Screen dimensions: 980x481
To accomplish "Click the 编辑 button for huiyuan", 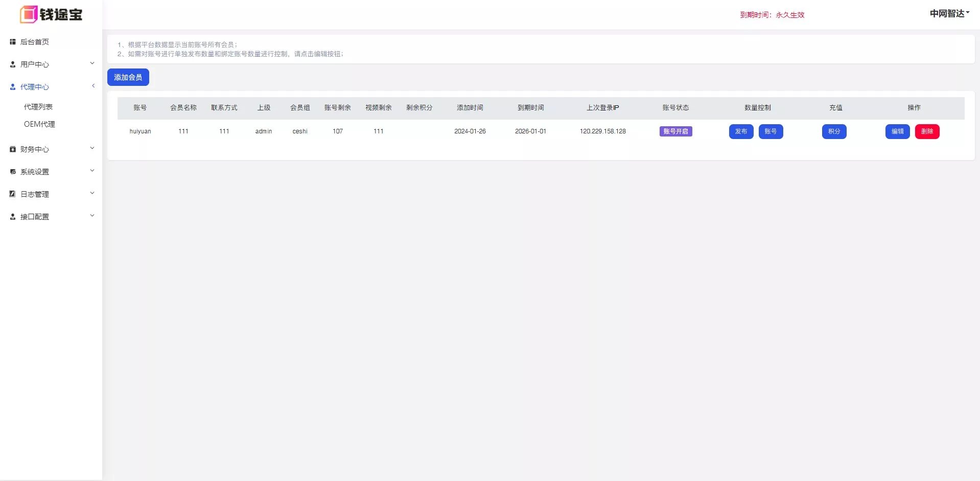I will [897, 131].
